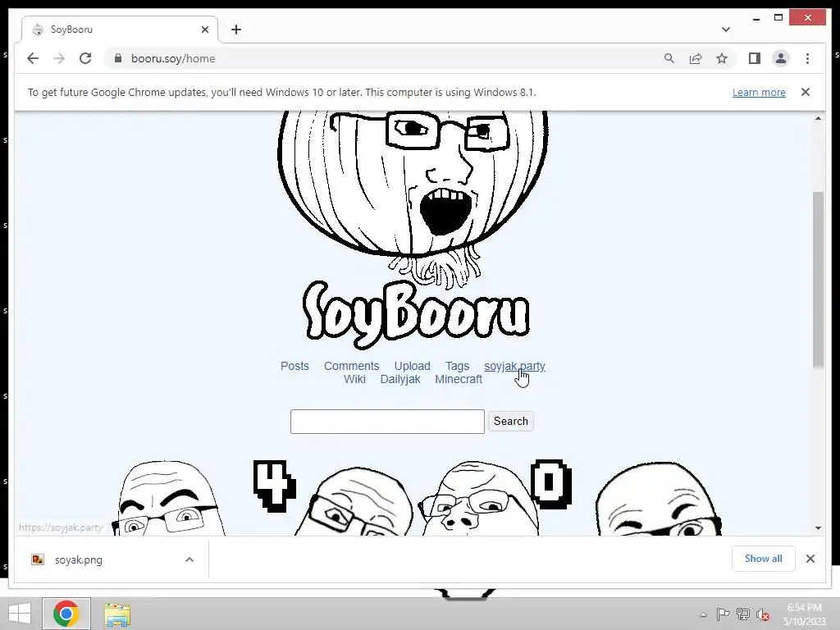
Task: Open the Minecraft link
Action: coord(459,379)
